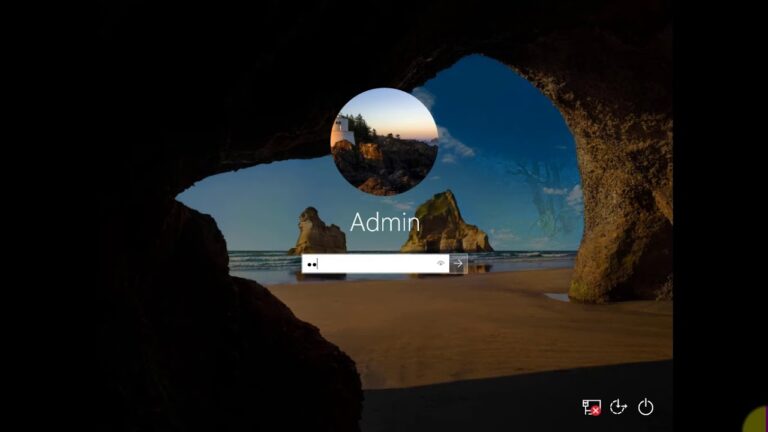This screenshot has width=768, height=432.
Task: Click the empty area of password box
Action: (x=380, y=264)
